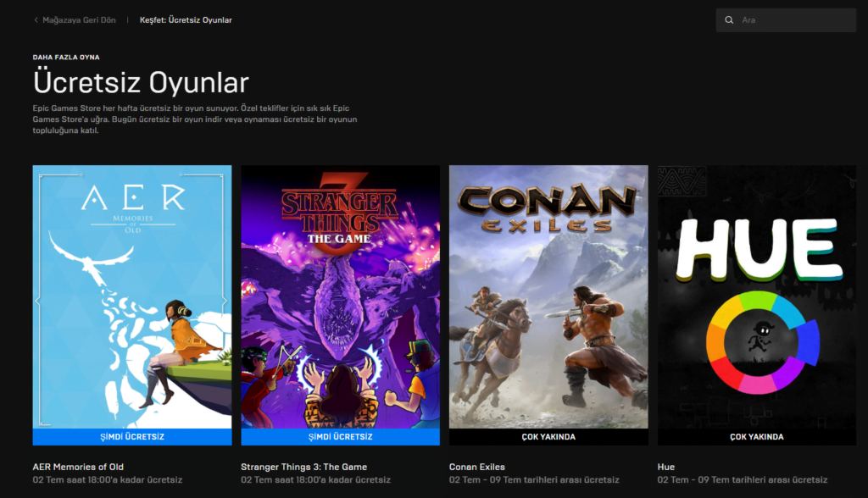Open Stranger Things 3: The Game title
This screenshot has height=498, width=868.
303,467
